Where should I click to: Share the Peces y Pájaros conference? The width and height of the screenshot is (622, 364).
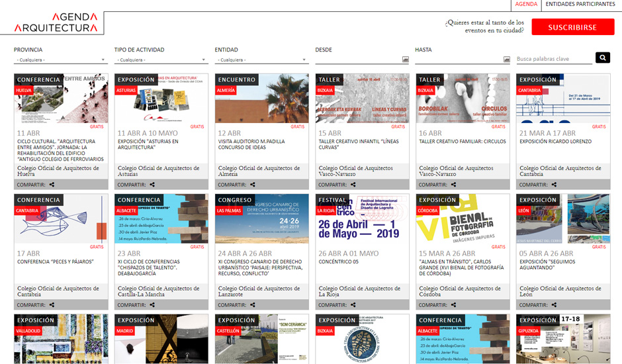[52, 305]
